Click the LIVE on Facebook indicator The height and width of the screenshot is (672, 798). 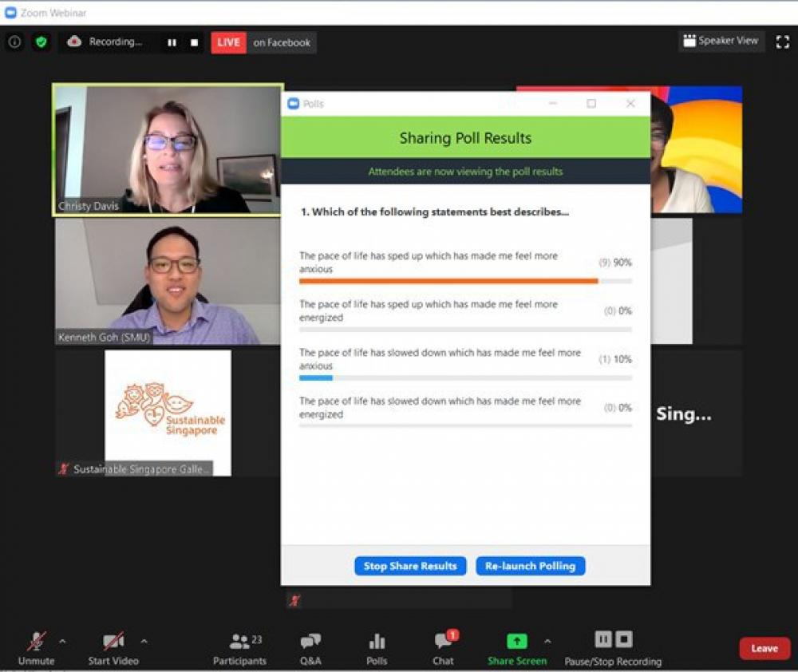[263, 43]
